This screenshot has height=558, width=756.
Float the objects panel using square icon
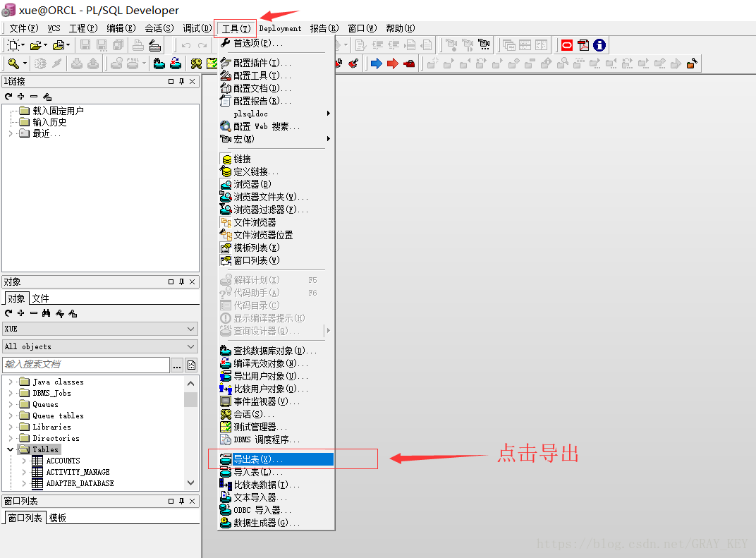tap(171, 281)
